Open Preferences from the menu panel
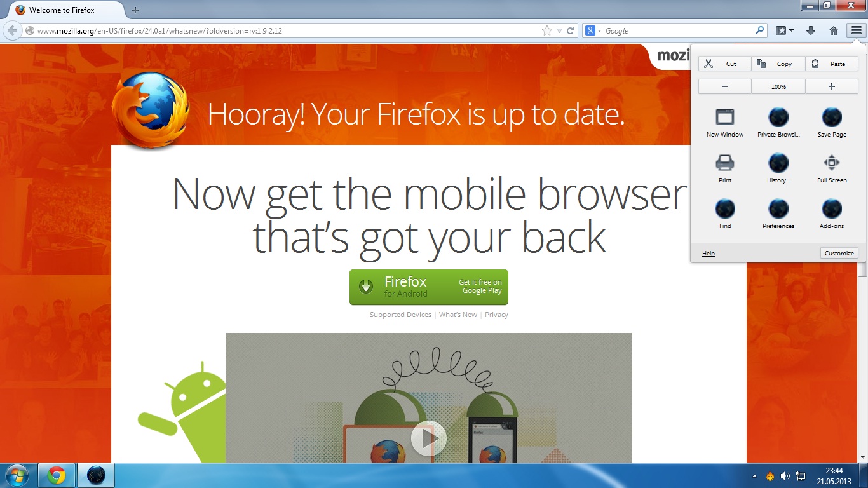 pos(778,214)
